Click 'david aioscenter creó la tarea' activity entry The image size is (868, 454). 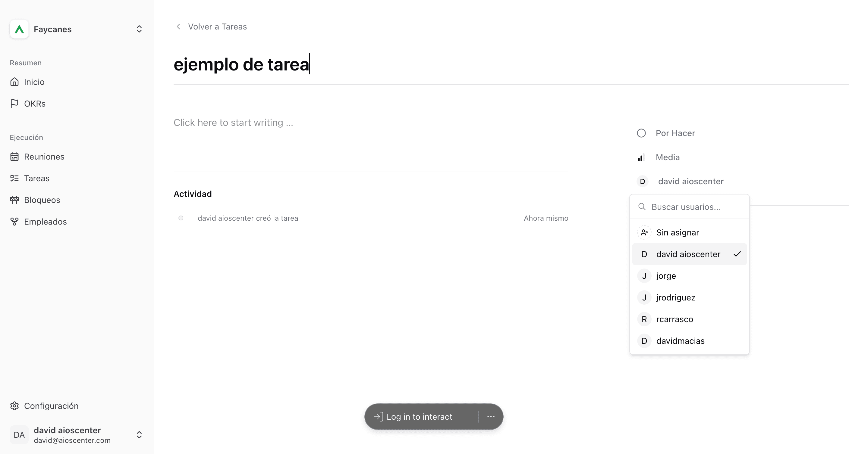pos(248,218)
